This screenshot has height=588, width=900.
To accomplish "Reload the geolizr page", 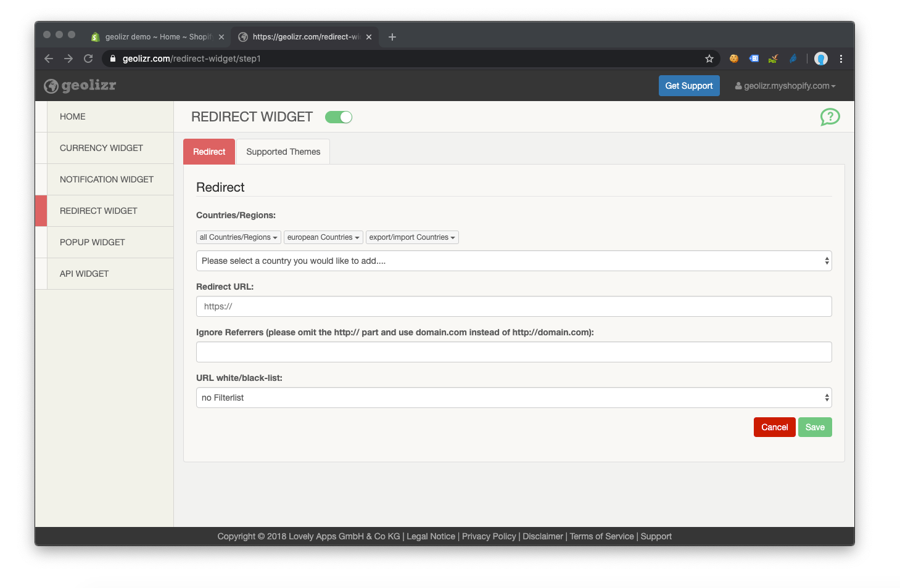I will pyautogui.click(x=88, y=59).
